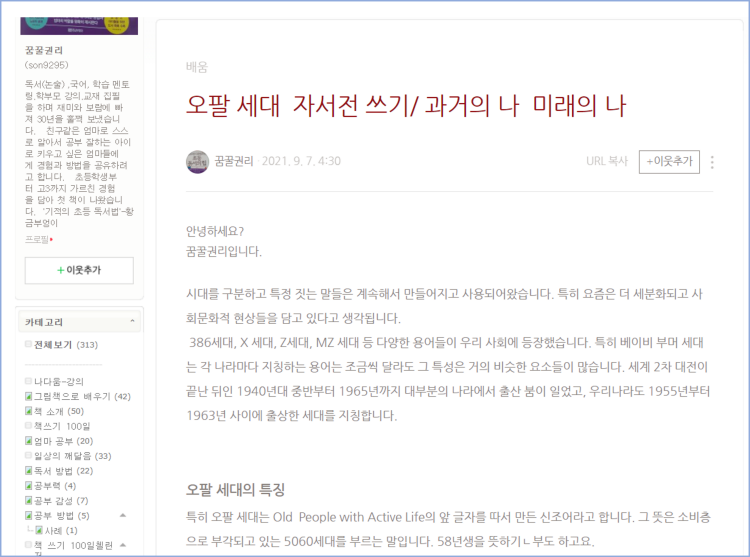Viewport: 750px width, 557px height.
Task: Collapse the 책 쓰기 100일 category arrow
Action: coord(122,545)
